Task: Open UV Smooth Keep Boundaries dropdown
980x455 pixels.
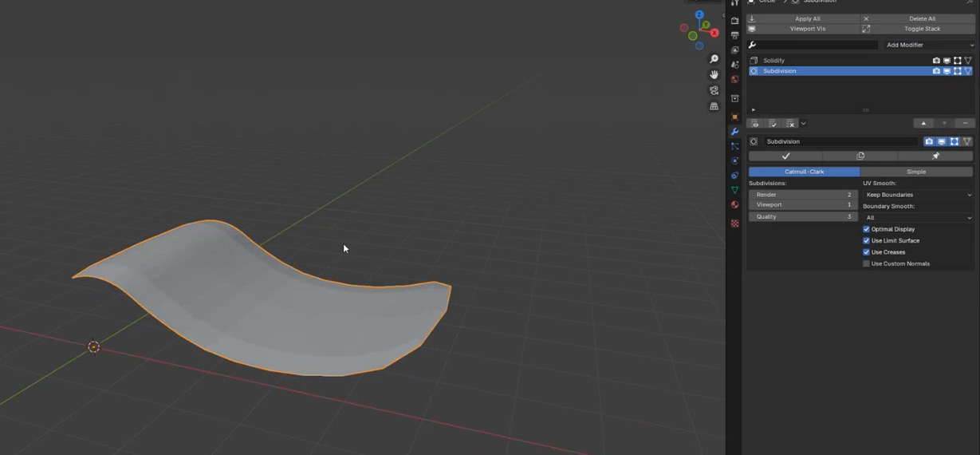Action: click(x=918, y=195)
